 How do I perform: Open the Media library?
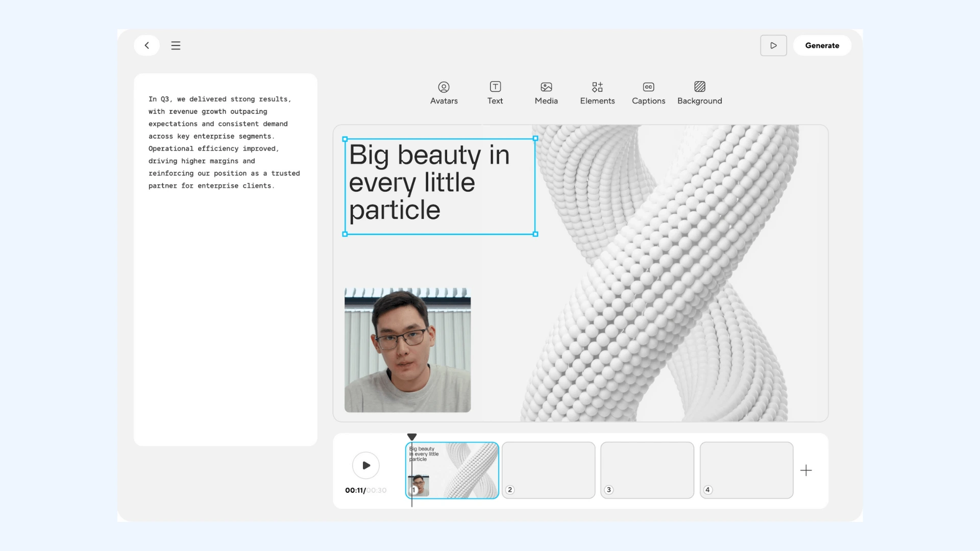(x=546, y=93)
